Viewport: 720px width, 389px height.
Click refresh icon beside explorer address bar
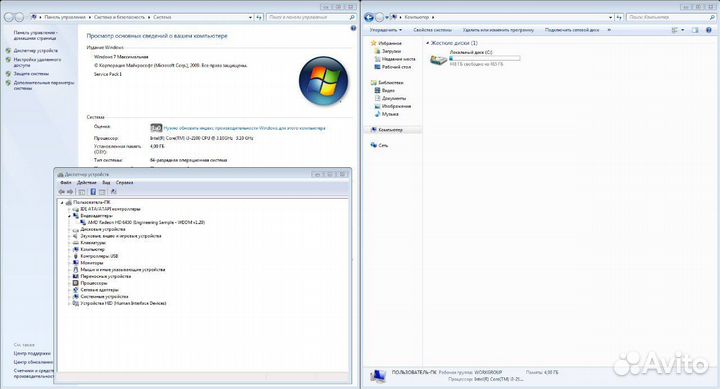coord(619,17)
